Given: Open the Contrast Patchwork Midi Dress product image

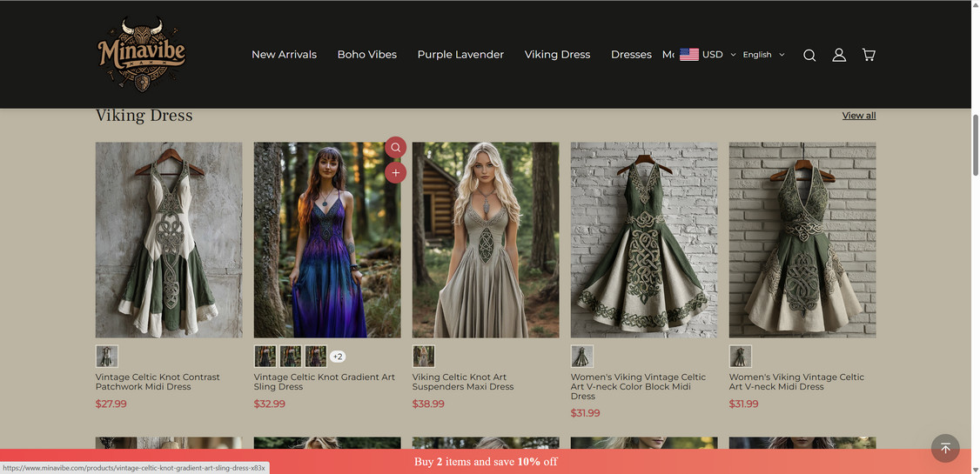Looking at the screenshot, I should [x=169, y=240].
